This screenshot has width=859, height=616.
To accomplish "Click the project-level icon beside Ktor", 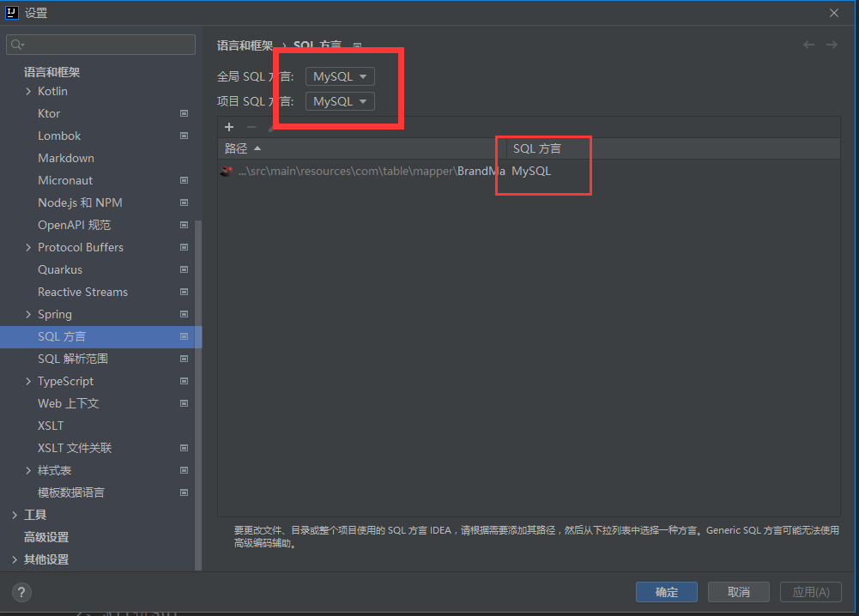I will (184, 113).
